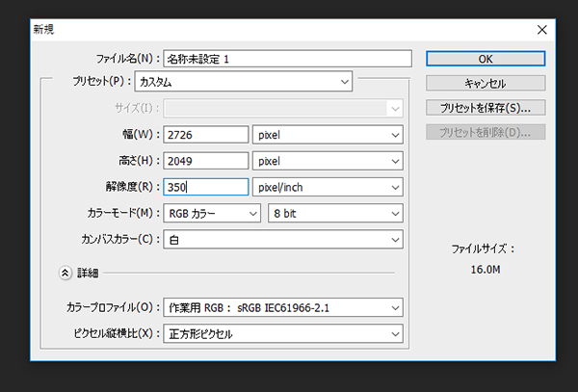Open the プリセット dropdown showing カスタム

coord(244,83)
